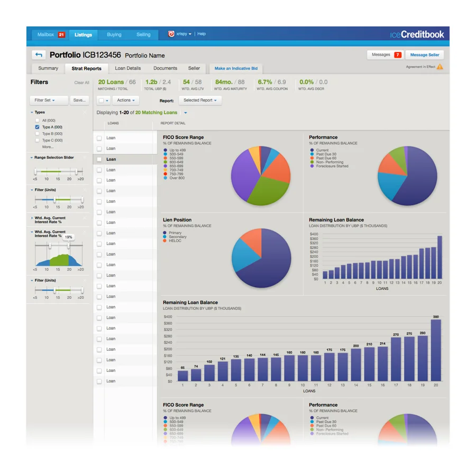Check the Type B (000) checkbox

pyautogui.click(x=37, y=134)
